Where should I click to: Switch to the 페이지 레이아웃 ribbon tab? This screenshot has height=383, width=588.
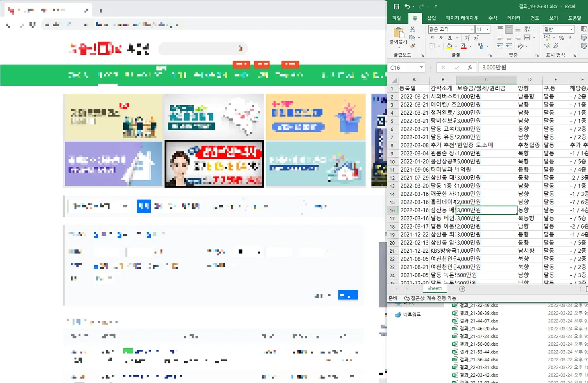pos(462,18)
